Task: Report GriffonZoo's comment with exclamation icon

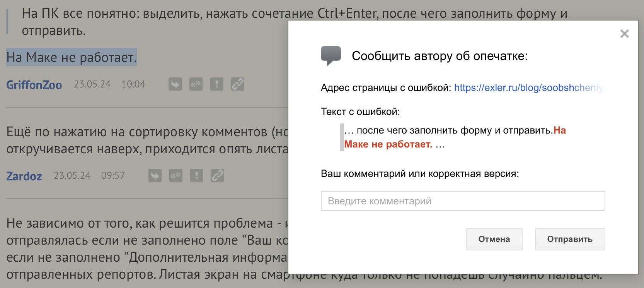Action: point(217,84)
